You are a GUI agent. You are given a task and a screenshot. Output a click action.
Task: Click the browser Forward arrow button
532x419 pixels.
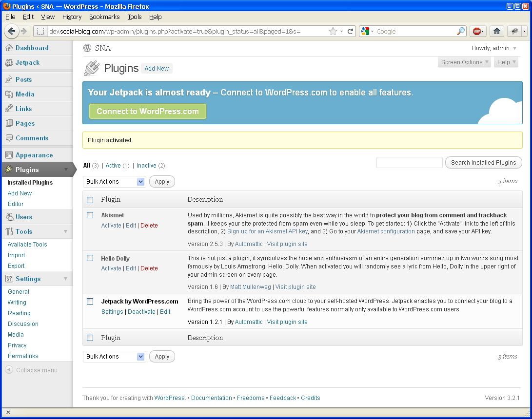click(x=24, y=31)
